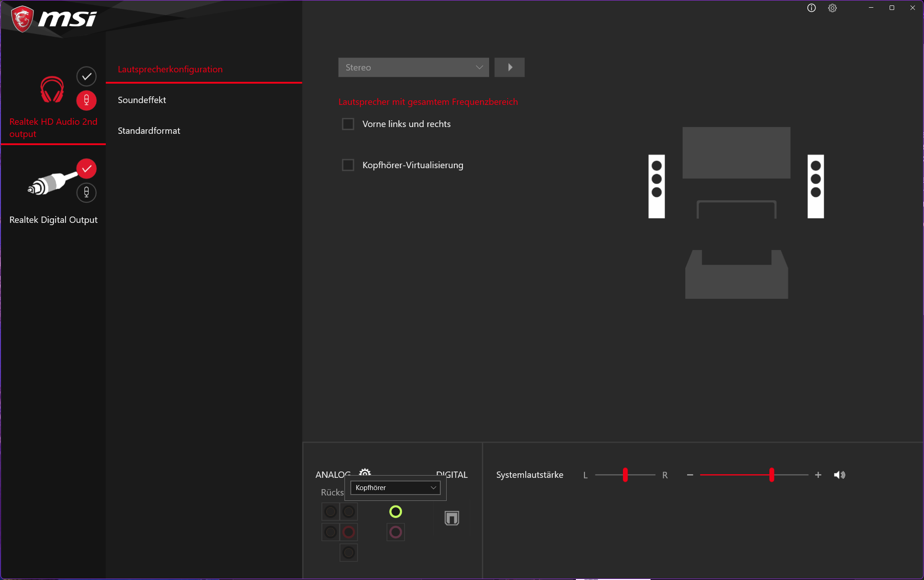The image size is (924, 580).
Task: Click the red headphones device icon
Action: click(52, 89)
